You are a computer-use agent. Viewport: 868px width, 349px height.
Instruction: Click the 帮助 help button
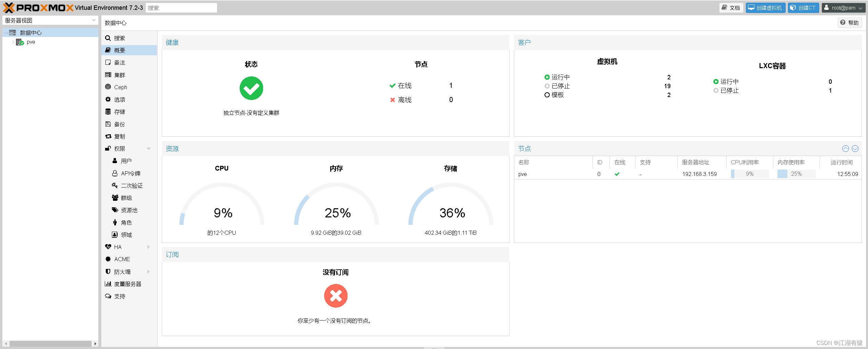tap(850, 23)
